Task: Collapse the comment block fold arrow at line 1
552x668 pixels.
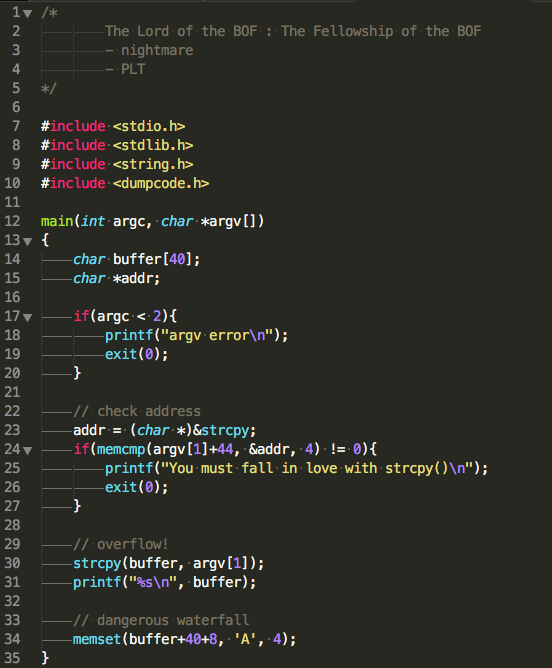Action: [x=28, y=14]
